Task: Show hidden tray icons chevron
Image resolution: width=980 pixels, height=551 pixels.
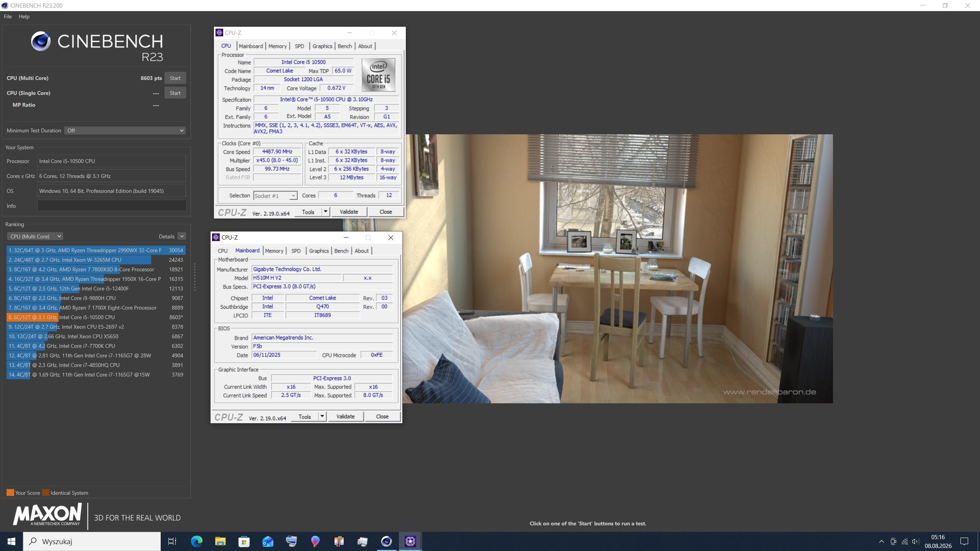Action: [x=881, y=541]
